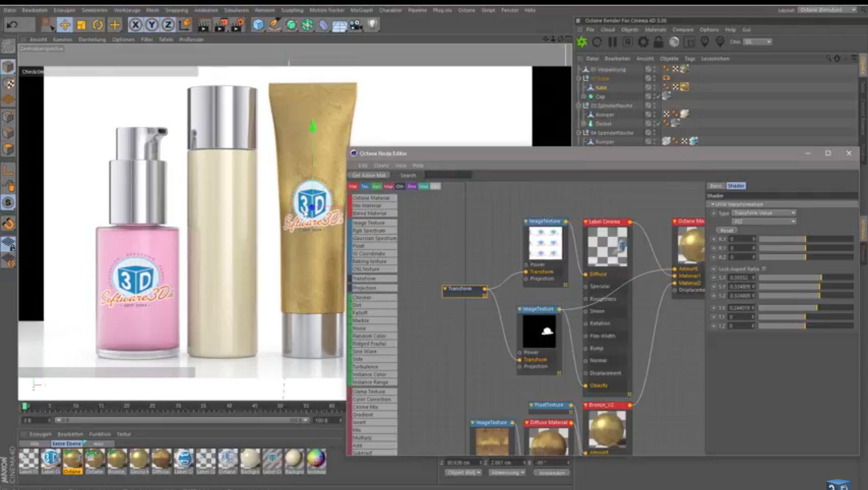Click Octane restart render icon
Image resolution: width=868 pixels, height=490 pixels.
(x=597, y=42)
